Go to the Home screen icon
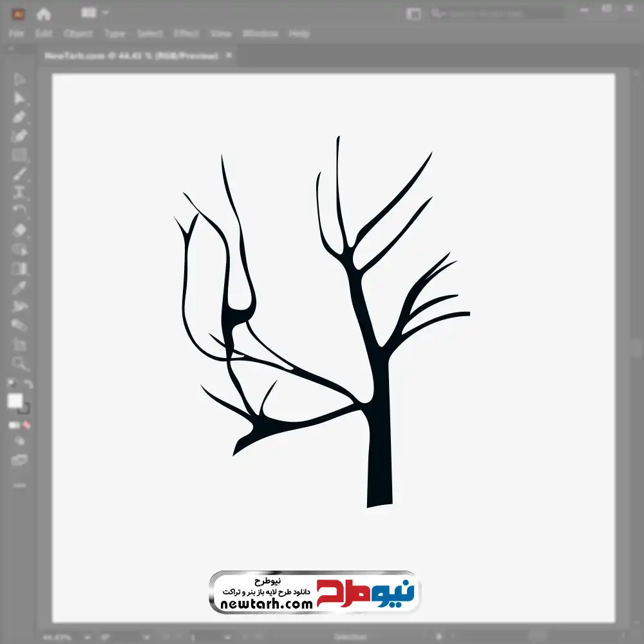The width and height of the screenshot is (644, 644). (43, 14)
